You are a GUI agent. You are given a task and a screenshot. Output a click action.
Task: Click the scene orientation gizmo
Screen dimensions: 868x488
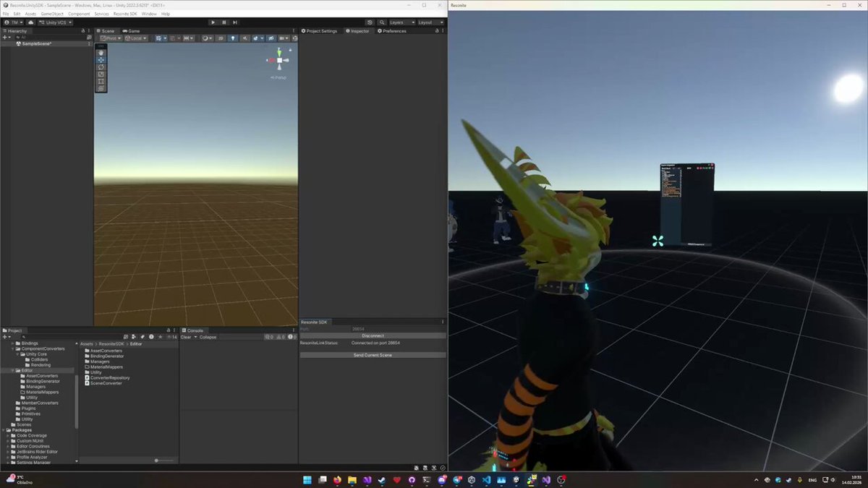point(279,60)
